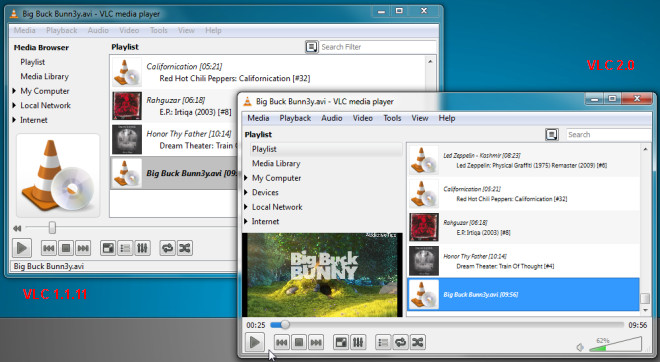The height and width of the screenshot is (362, 660).
Task: Open extended settings icon in VLC 1.1.11
Action: [x=142, y=248]
